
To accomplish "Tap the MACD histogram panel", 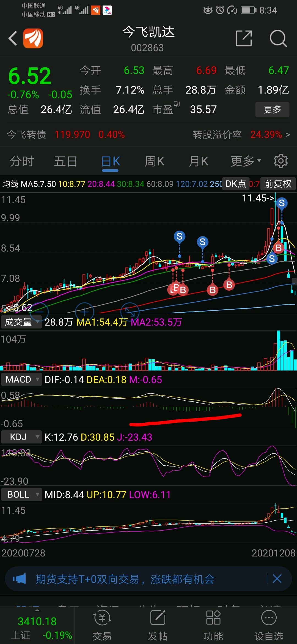I will pyautogui.click(x=148, y=408).
